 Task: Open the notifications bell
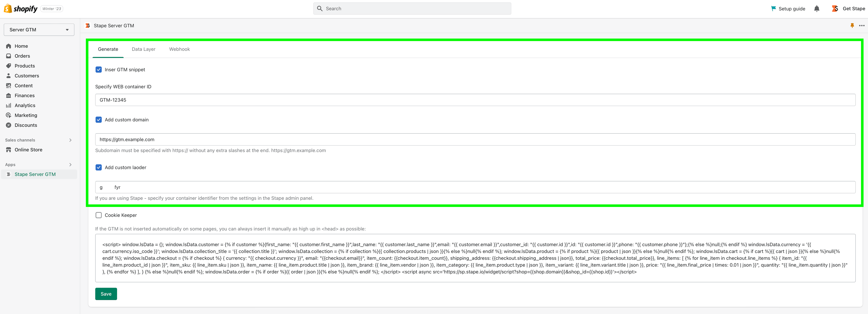coord(816,8)
